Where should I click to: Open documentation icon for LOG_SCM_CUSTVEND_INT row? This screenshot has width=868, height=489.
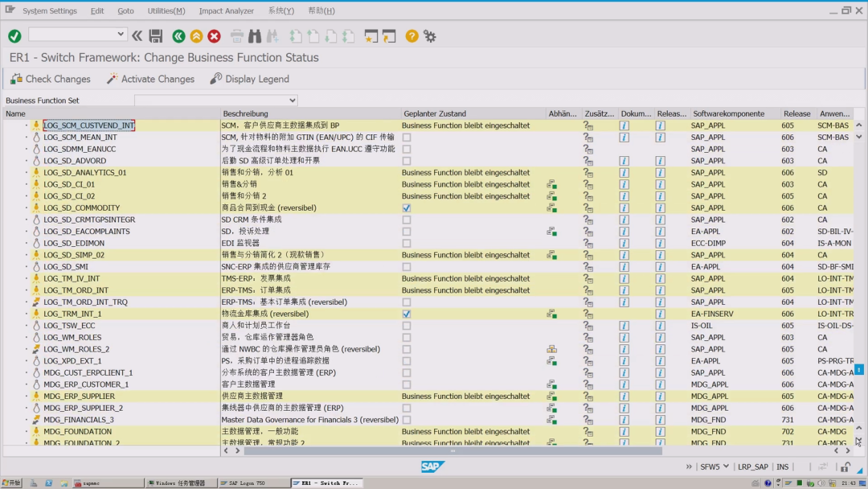[x=624, y=125]
